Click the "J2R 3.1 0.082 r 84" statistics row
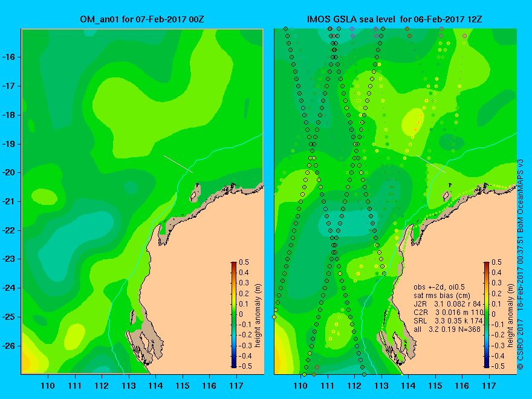The height and width of the screenshot is (399, 532). click(x=447, y=303)
